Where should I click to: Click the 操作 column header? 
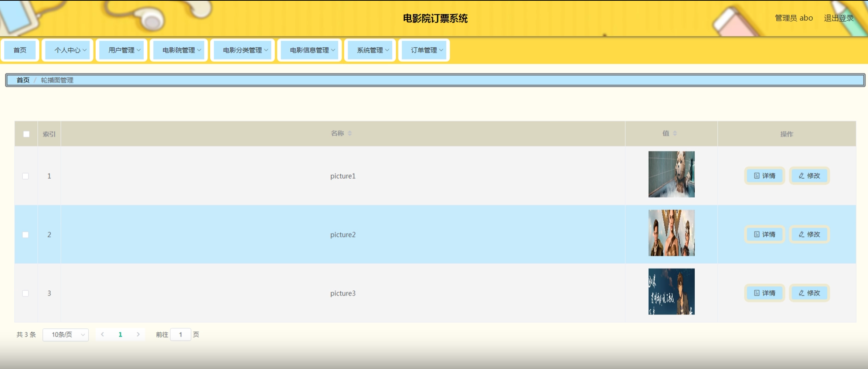(787, 134)
